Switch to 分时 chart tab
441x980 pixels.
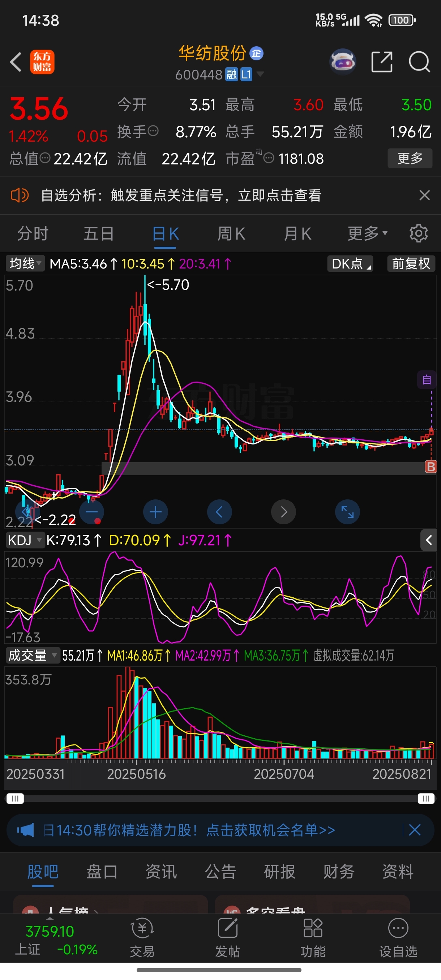click(x=33, y=233)
